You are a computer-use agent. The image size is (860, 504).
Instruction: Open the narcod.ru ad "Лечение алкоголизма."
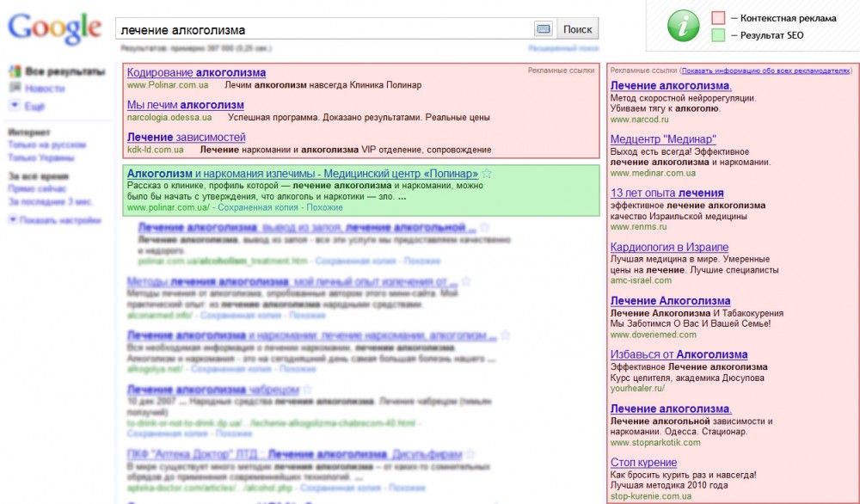click(x=671, y=85)
